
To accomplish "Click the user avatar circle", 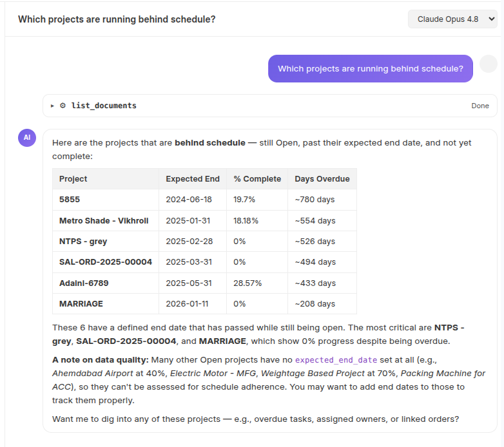I will (x=489, y=64).
